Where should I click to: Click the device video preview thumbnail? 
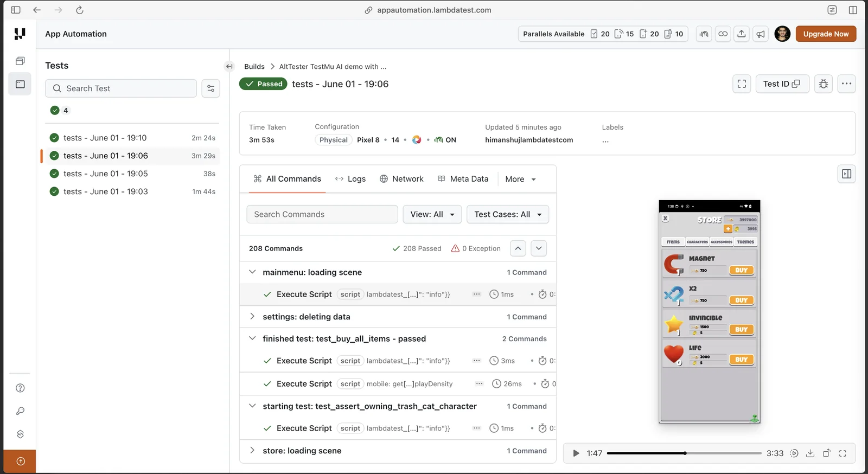pyautogui.click(x=710, y=311)
